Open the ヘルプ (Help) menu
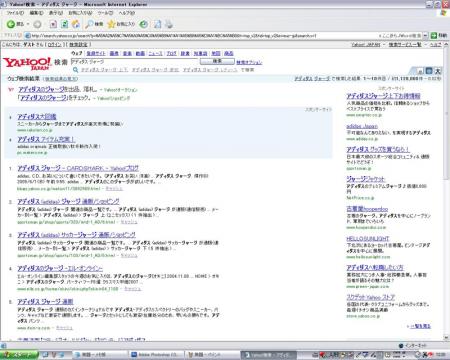 (x=127, y=13)
